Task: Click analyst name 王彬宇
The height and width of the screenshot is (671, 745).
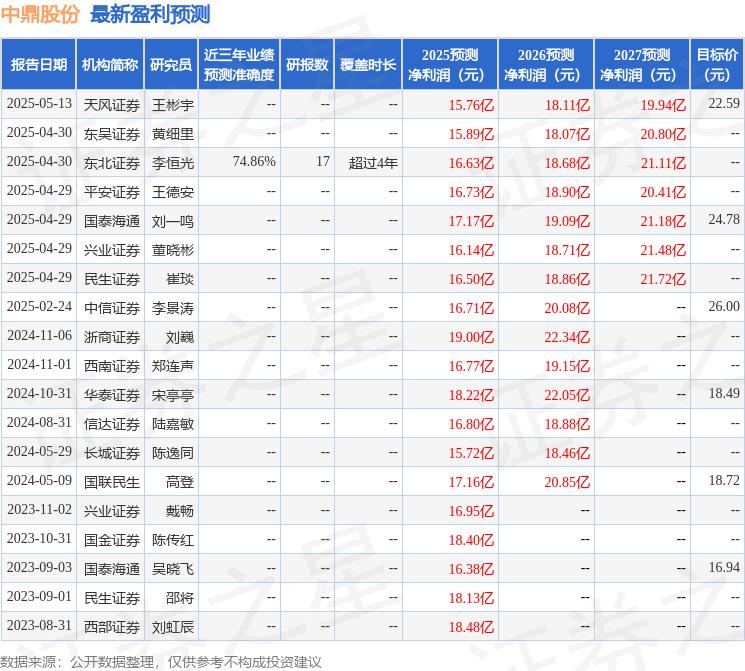Action: tap(172, 105)
